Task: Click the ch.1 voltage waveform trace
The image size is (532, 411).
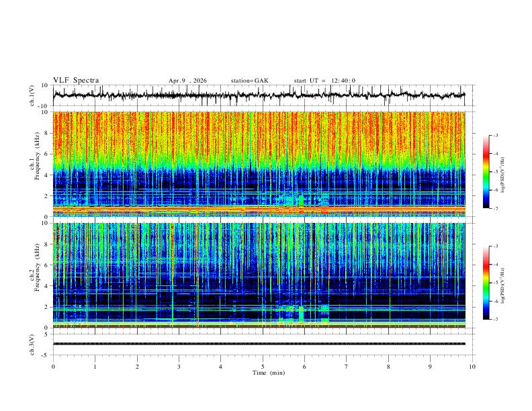Action: (259, 95)
